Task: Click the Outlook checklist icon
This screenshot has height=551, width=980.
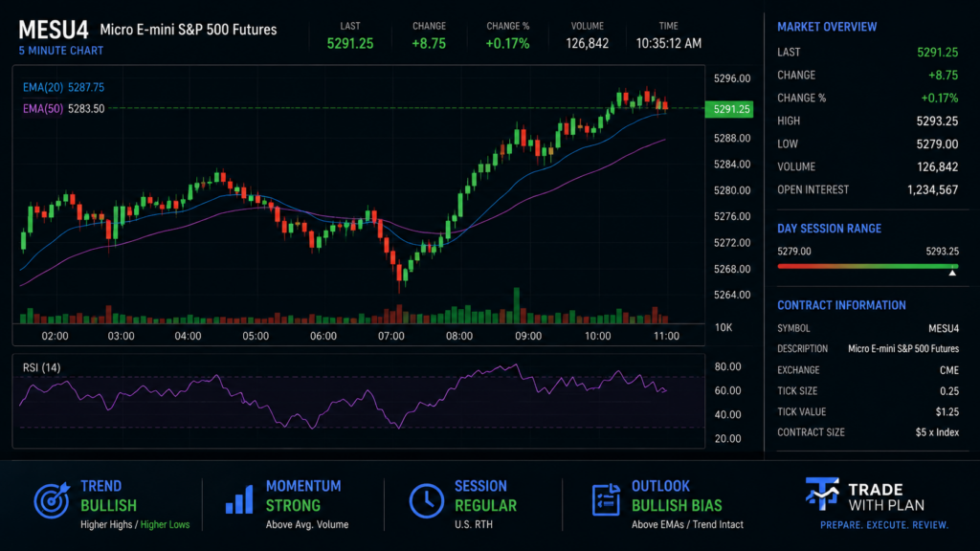Action: click(x=606, y=499)
